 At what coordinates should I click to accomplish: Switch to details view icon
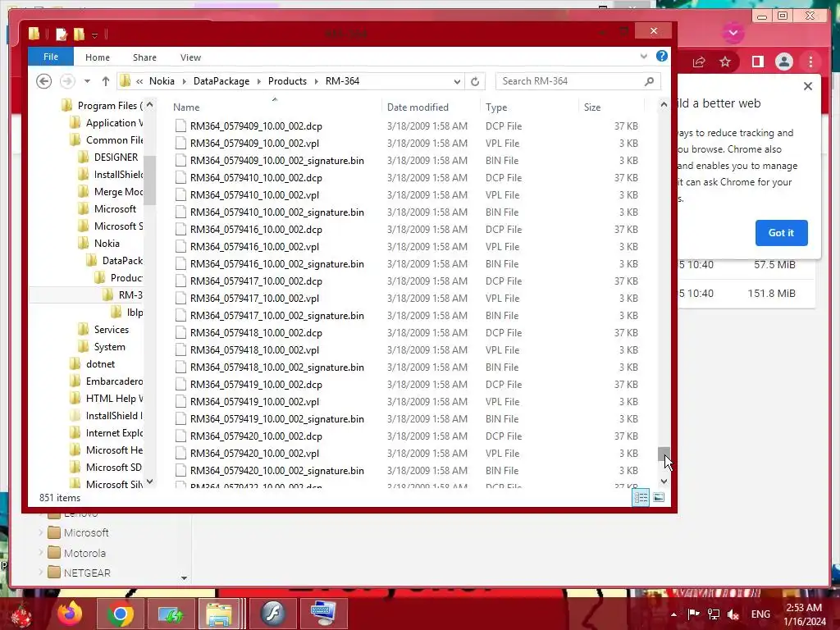click(641, 498)
